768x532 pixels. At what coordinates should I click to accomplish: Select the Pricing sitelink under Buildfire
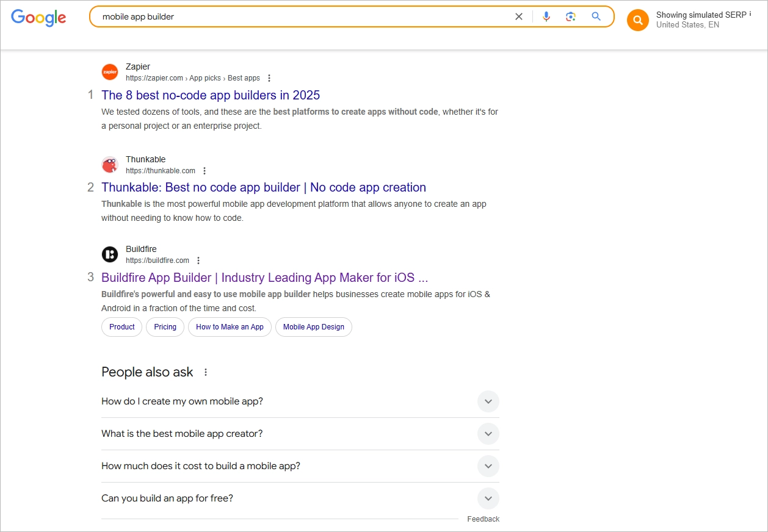(165, 327)
